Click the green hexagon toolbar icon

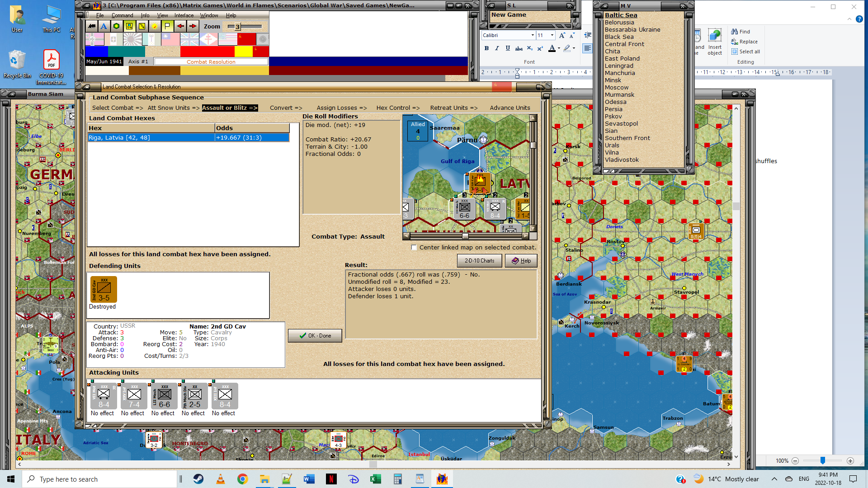click(117, 26)
